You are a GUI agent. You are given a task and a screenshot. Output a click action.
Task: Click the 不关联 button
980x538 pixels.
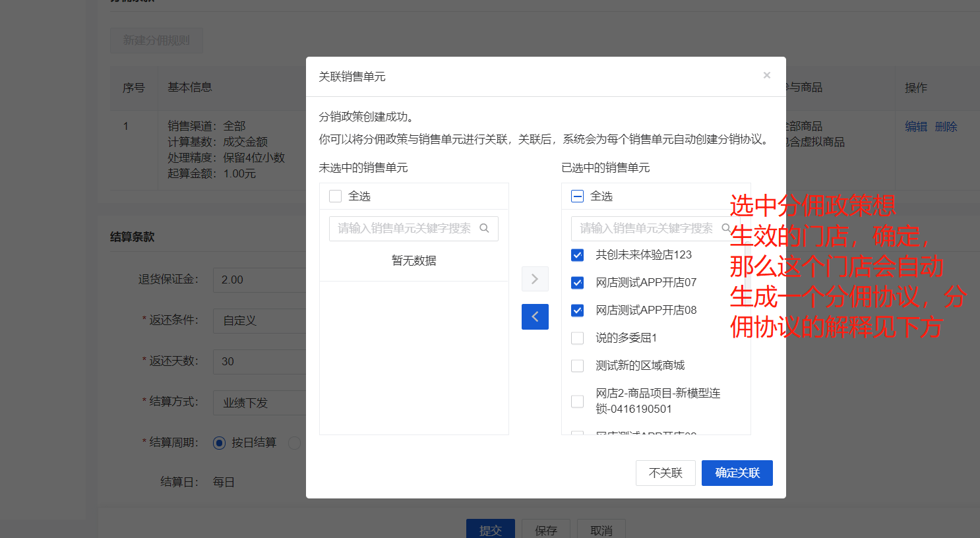665,473
